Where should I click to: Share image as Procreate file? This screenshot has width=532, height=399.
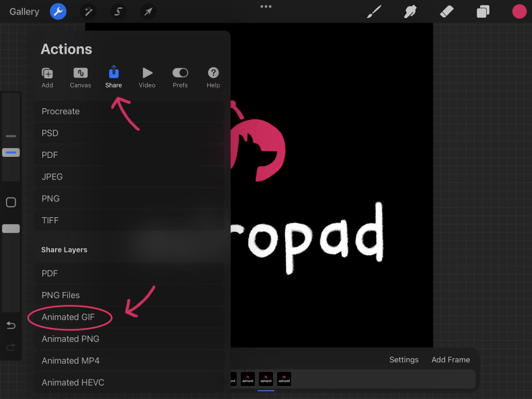129,111
